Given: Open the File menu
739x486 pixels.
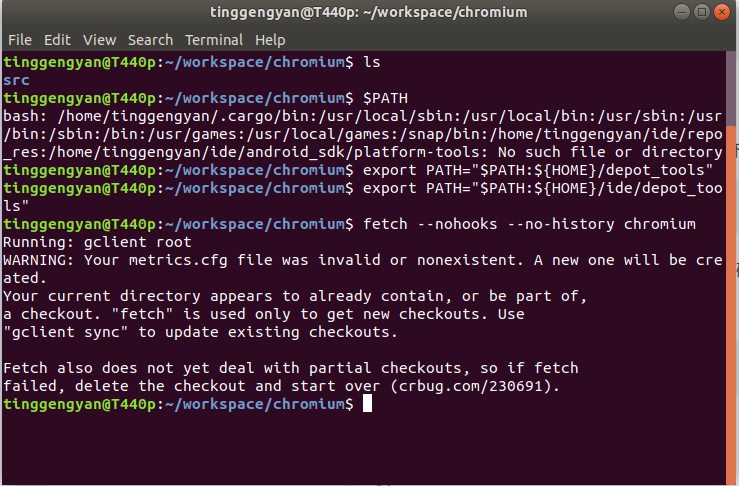Looking at the screenshot, I should pos(20,40).
